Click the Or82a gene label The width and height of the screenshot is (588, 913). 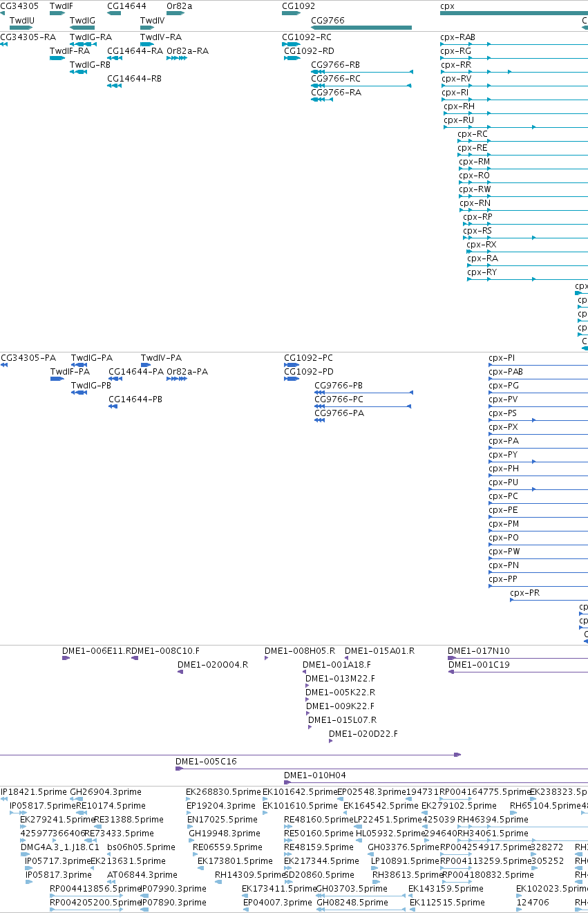coord(180,6)
